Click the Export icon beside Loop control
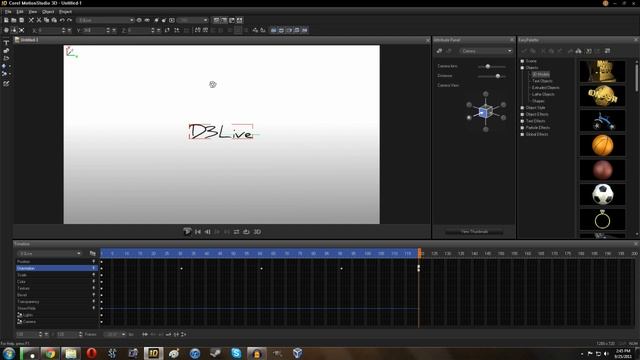 246,232
